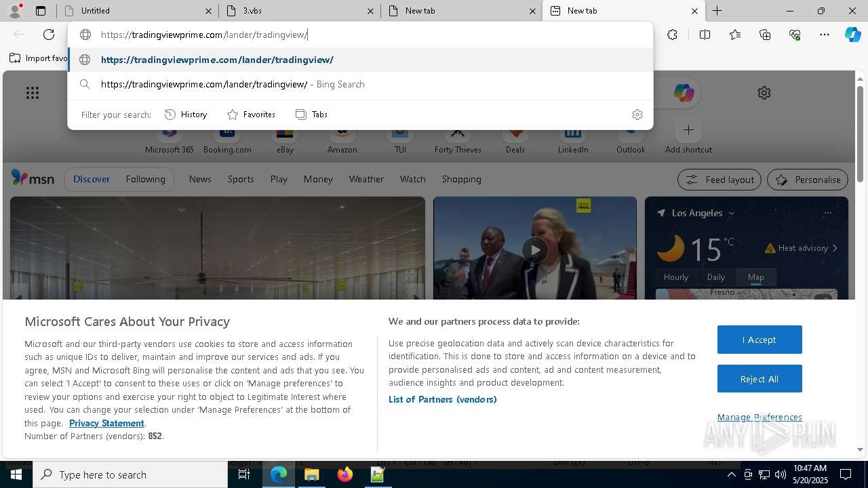Image resolution: width=868 pixels, height=488 pixels.
Task: Click Reject All on privacy banner
Action: (x=759, y=379)
